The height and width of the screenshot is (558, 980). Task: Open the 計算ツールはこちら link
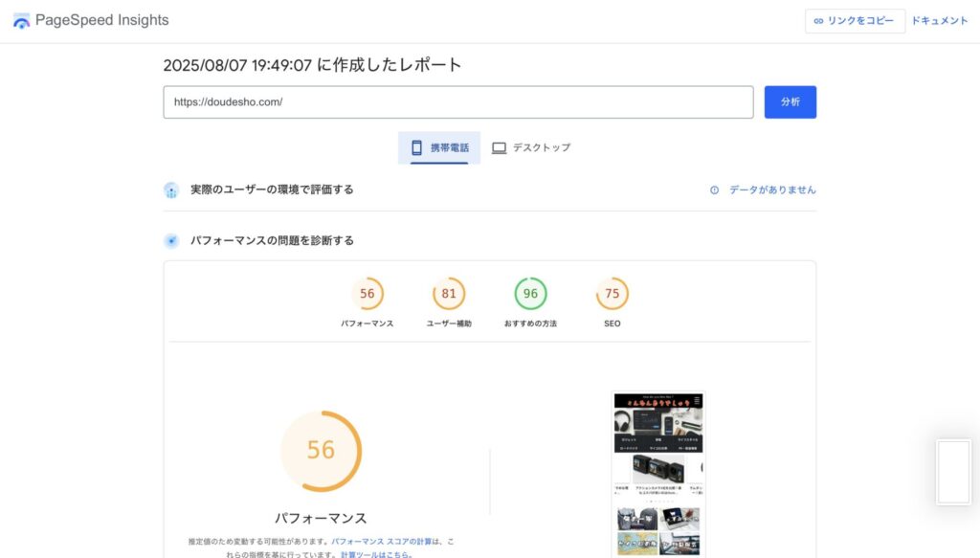[x=376, y=554]
